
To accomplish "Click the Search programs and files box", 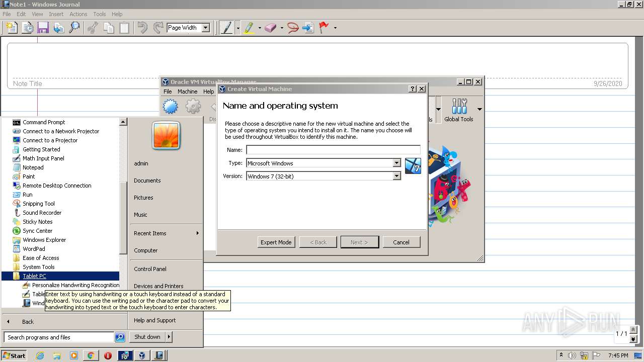I will point(59,337).
